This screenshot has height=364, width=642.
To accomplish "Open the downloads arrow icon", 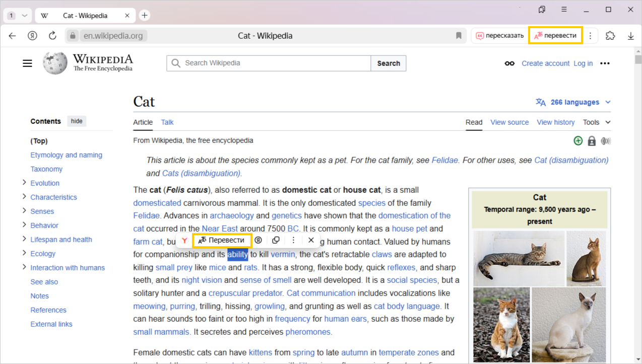I will [630, 36].
